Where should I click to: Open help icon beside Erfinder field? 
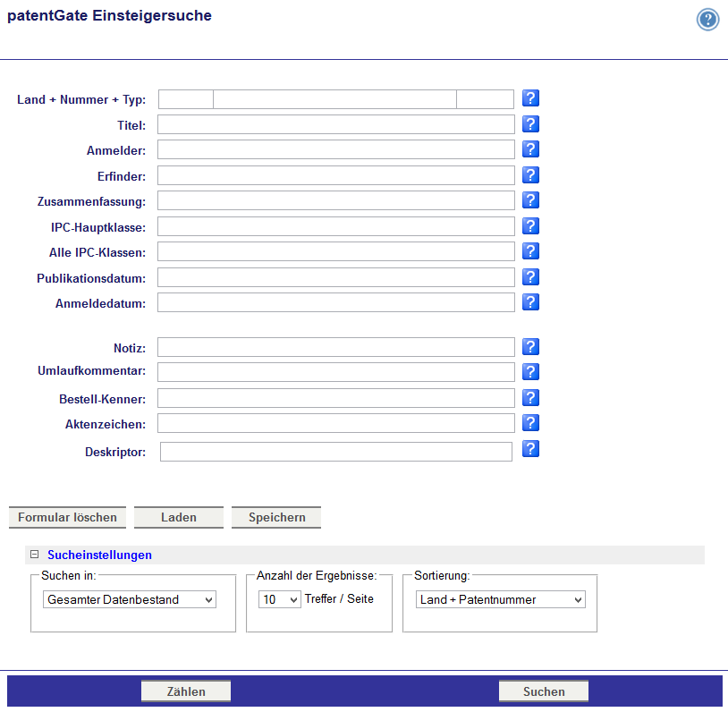click(x=530, y=175)
